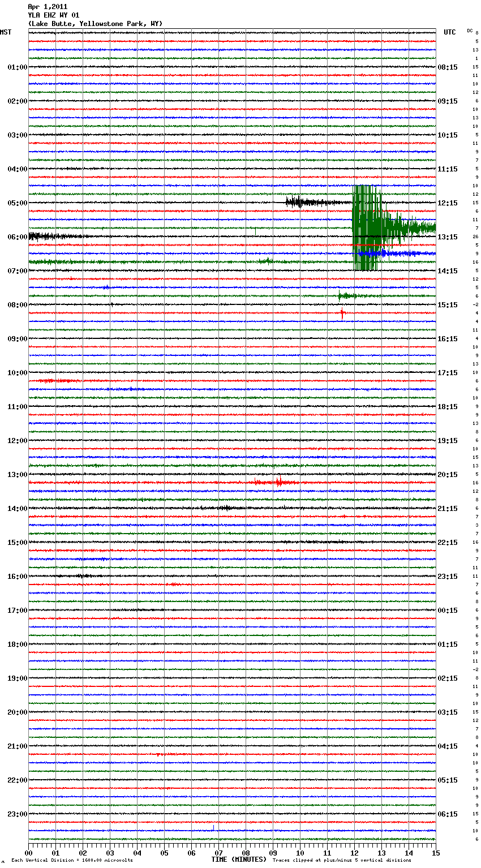Click the UTC time label "13:15"
The width and height of the screenshot is (481, 868).
click(x=448, y=237)
